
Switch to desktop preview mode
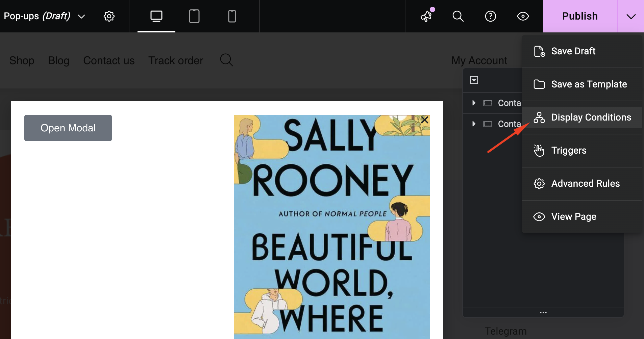pos(156,16)
